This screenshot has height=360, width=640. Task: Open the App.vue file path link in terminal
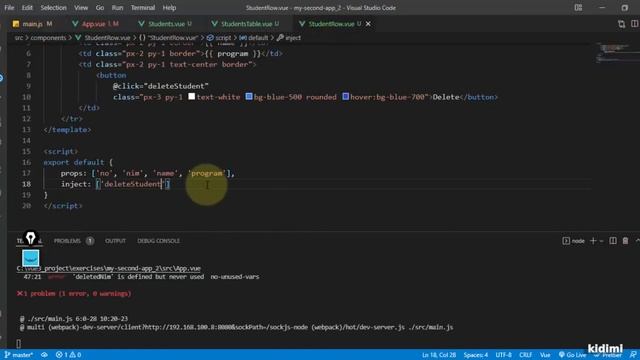109,268
